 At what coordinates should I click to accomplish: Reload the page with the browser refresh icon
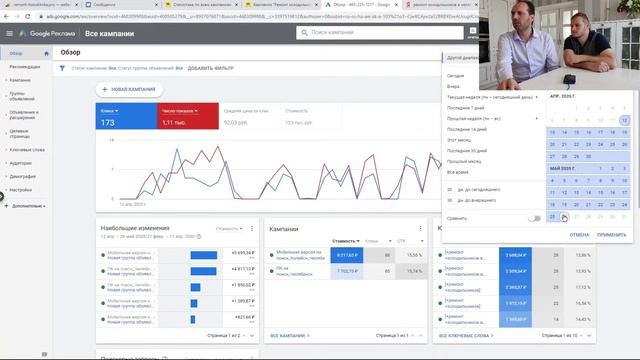[x=27, y=16]
